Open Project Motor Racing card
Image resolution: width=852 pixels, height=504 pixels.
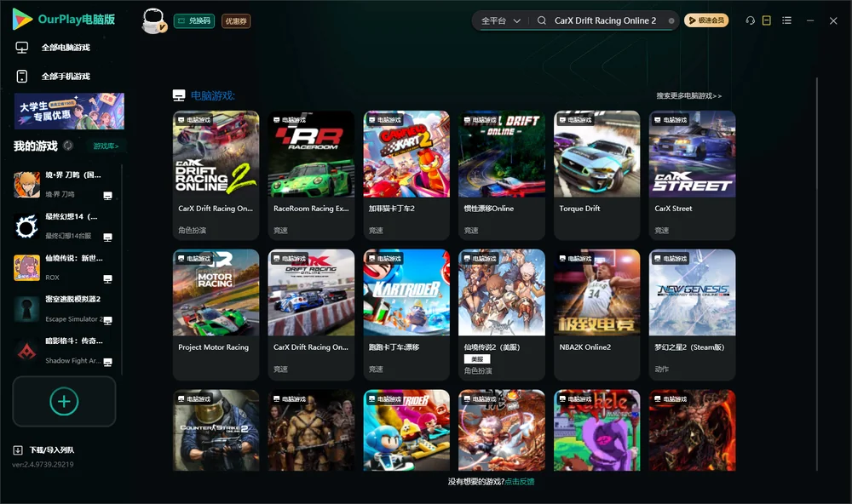click(x=216, y=314)
